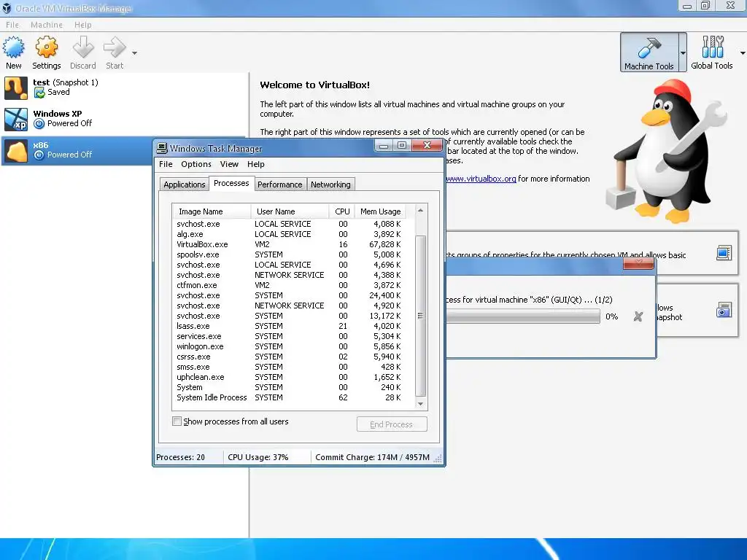The image size is (747, 560).
Task: Expand the Start button dropdown arrow
Action: tap(134, 52)
